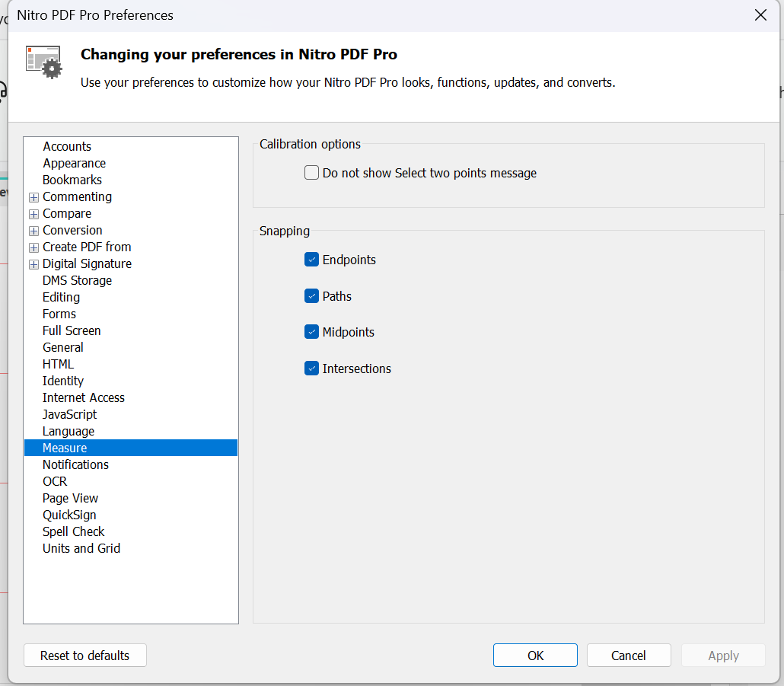
Task: Click the preferences gear window icon
Action: pos(44,62)
